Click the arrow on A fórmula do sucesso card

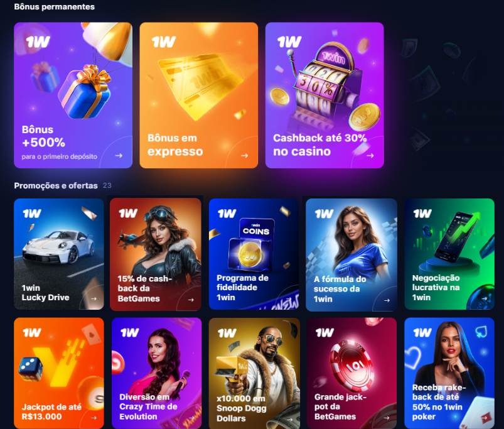(x=387, y=300)
